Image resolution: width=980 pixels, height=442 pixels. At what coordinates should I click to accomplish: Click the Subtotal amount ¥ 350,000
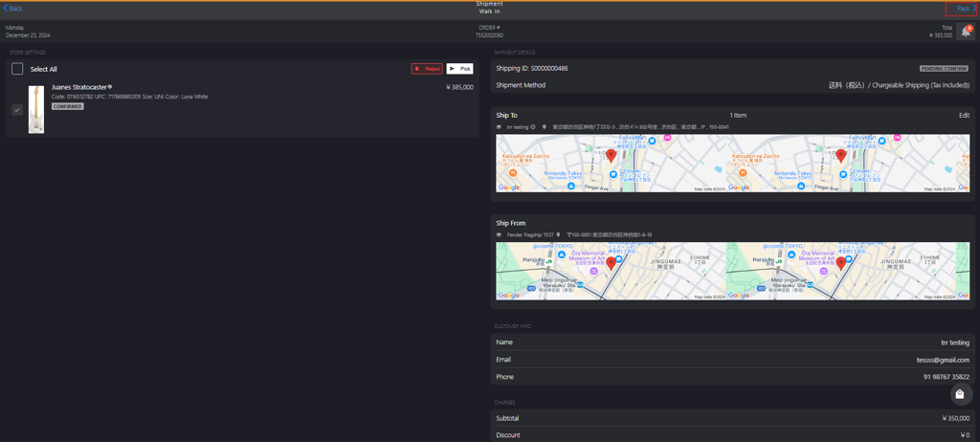956,418
